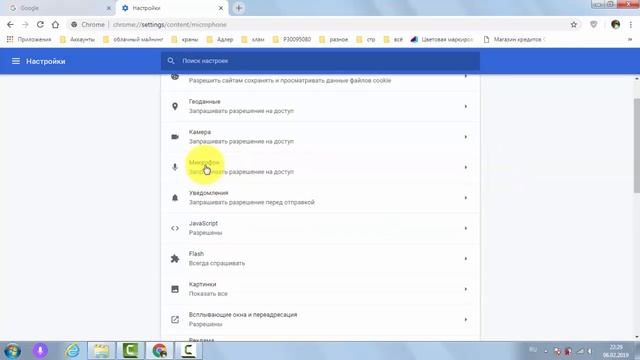The image size is (640, 360).
Task: Open the Chrome three-dot menu
Action: pyautogui.click(x=631, y=24)
